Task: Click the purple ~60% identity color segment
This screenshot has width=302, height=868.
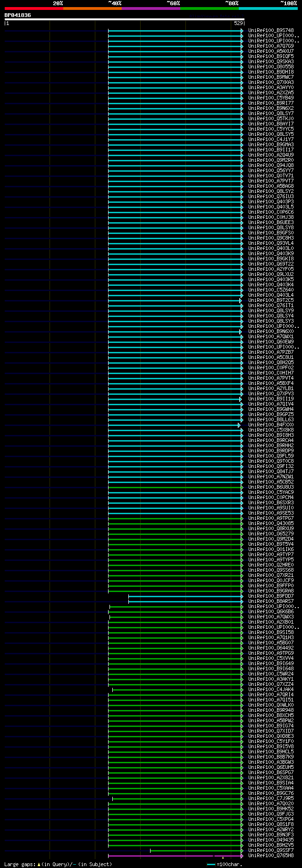Action: pos(151,8)
